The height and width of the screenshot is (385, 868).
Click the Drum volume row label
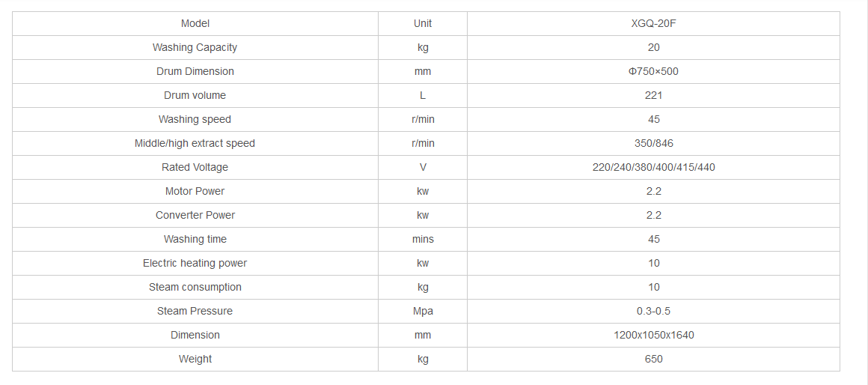click(x=195, y=95)
